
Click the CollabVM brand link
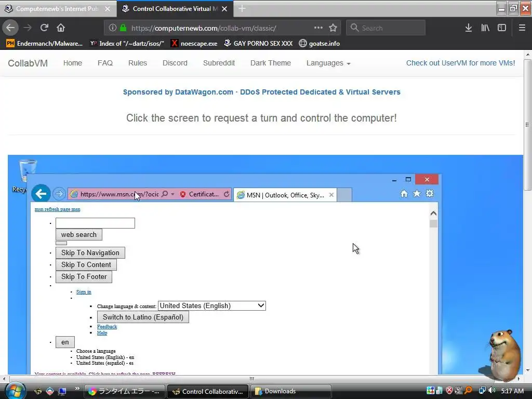[x=28, y=63]
